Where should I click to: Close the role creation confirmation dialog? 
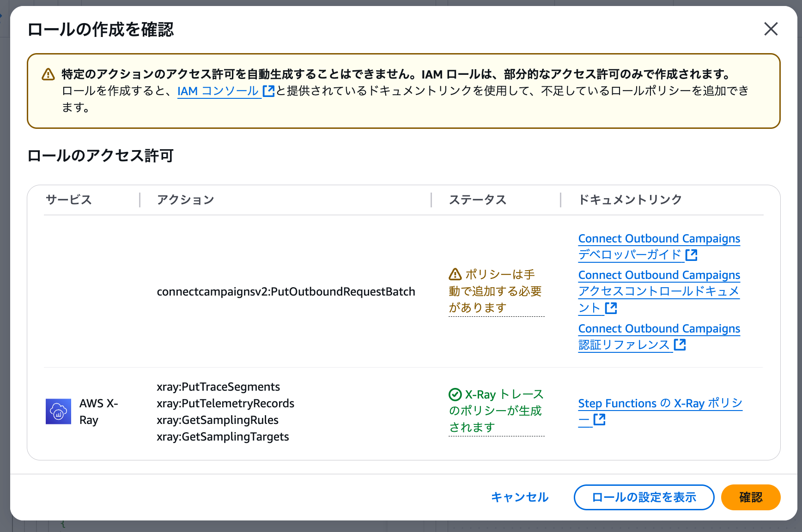771,29
